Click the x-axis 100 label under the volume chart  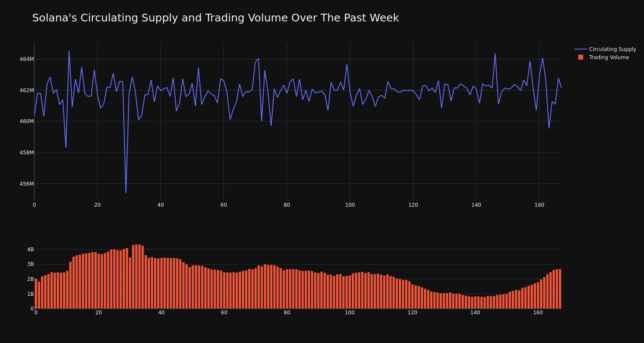point(350,313)
